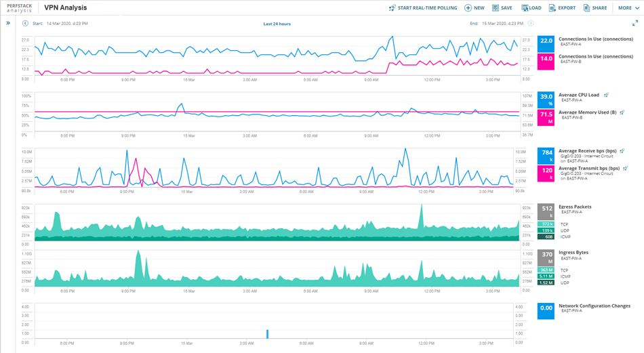Click the Average Memory Used (B) label

pyautogui.click(x=587, y=112)
